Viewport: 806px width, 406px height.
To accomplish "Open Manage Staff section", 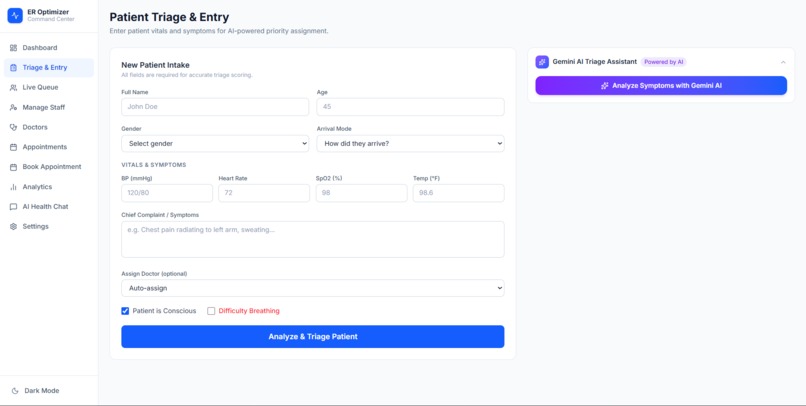I will click(49, 107).
